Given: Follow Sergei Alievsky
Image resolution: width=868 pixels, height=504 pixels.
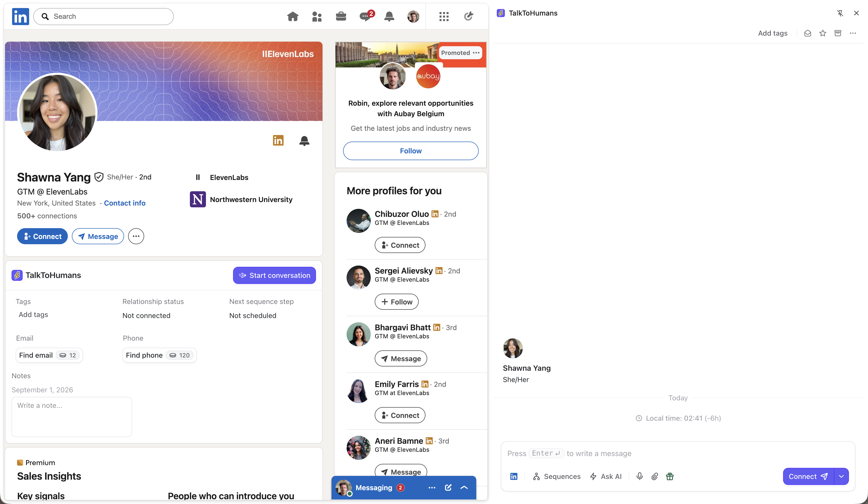Looking at the screenshot, I should (x=397, y=302).
